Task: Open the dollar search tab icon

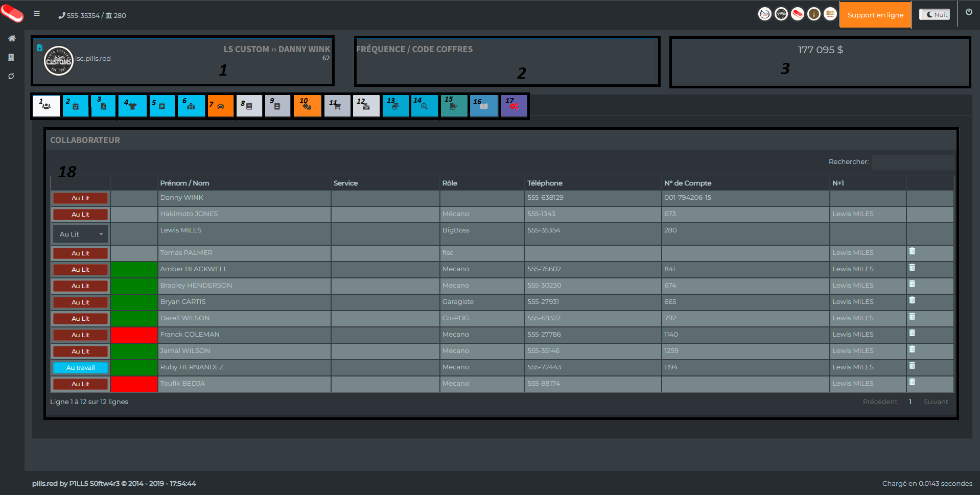Action: [425, 106]
